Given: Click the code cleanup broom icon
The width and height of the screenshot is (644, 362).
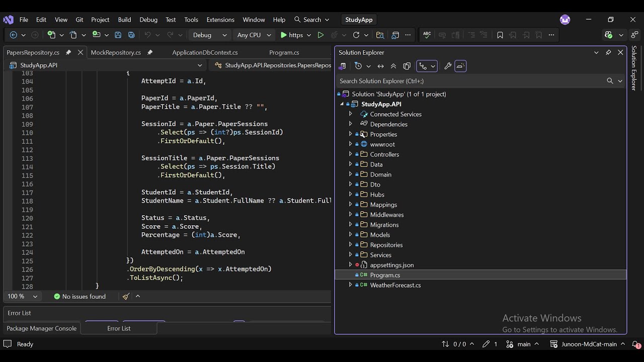Looking at the screenshot, I should [126, 297].
